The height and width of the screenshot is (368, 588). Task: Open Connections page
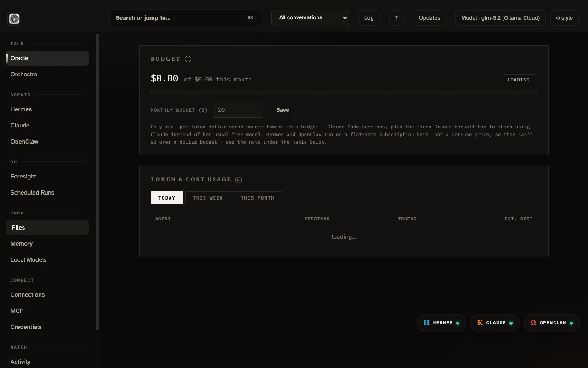tap(47, 294)
